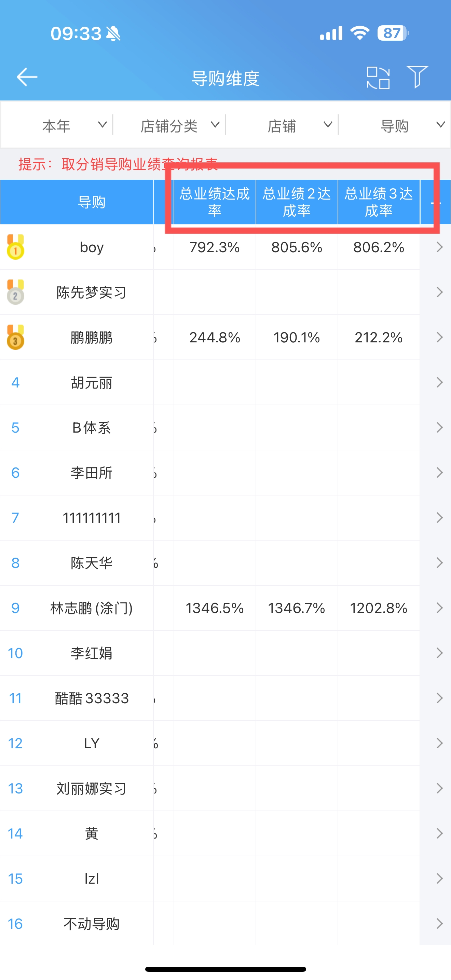
Task: Tap the bronze medal icon beside 鹏鹏鹏
Action: coord(16,337)
